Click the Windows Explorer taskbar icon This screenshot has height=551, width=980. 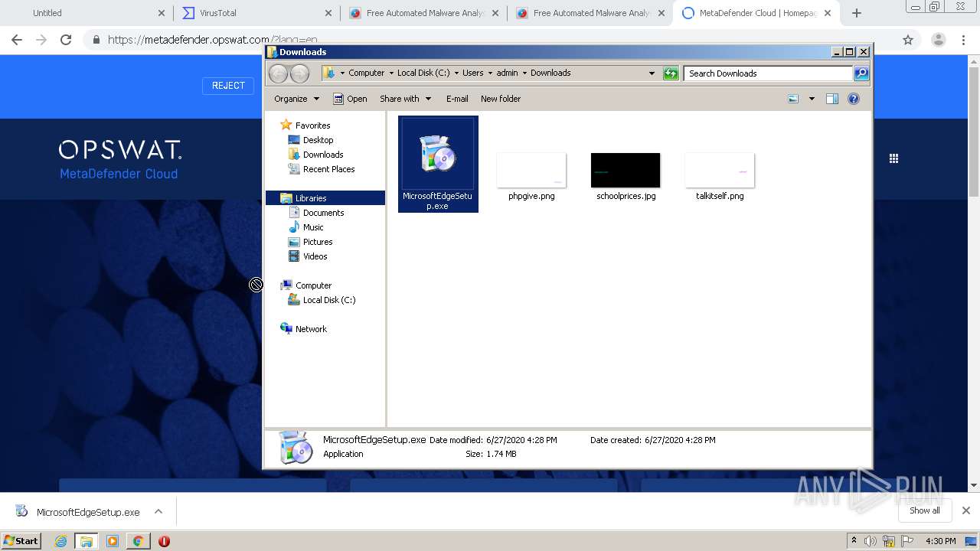87,541
